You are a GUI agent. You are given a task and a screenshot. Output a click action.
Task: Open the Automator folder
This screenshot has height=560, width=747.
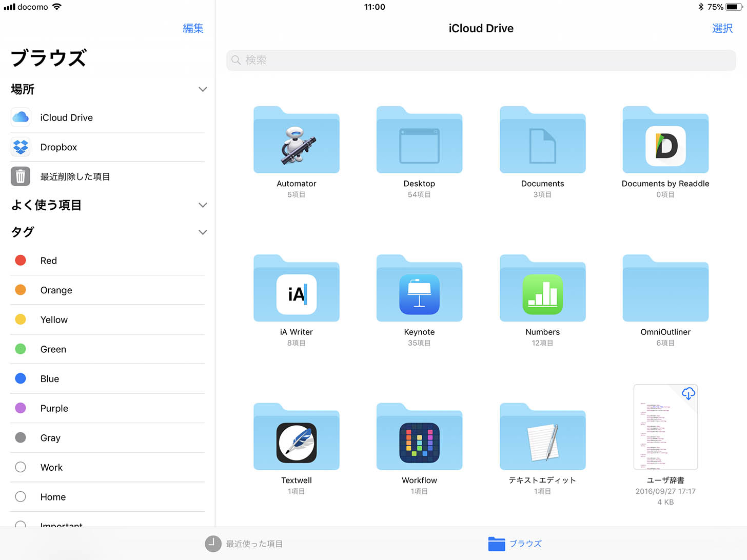pos(296,141)
